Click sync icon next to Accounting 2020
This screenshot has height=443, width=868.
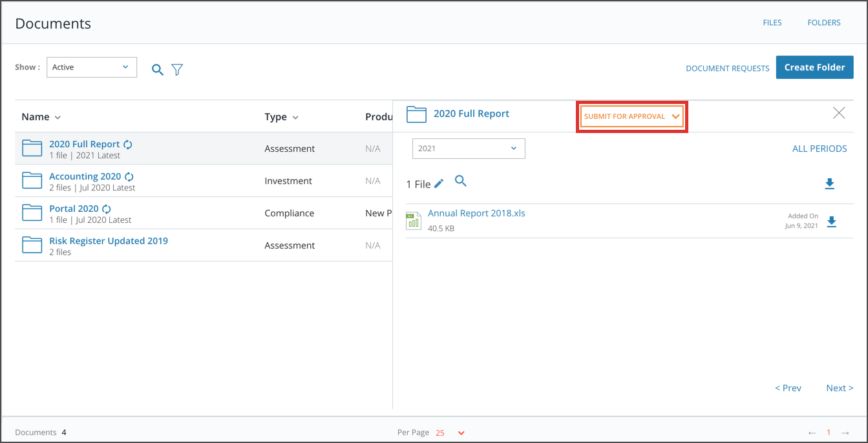[129, 177]
